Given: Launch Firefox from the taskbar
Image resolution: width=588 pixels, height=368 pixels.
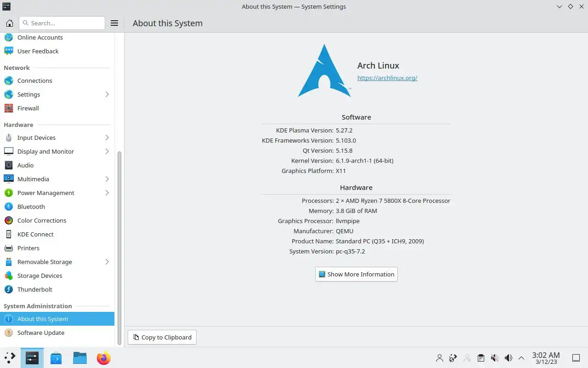Looking at the screenshot, I should 104,358.
